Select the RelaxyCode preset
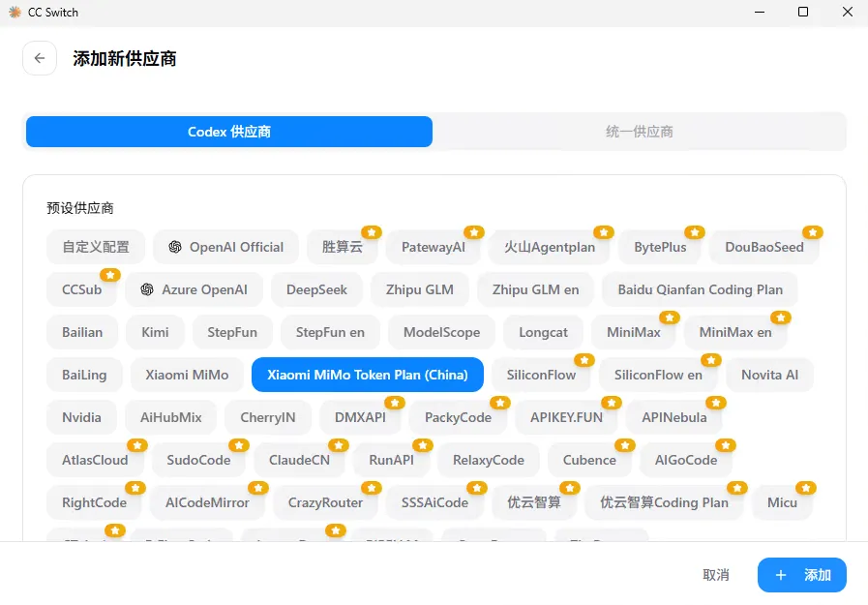This screenshot has width=868, height=605. 489,460
